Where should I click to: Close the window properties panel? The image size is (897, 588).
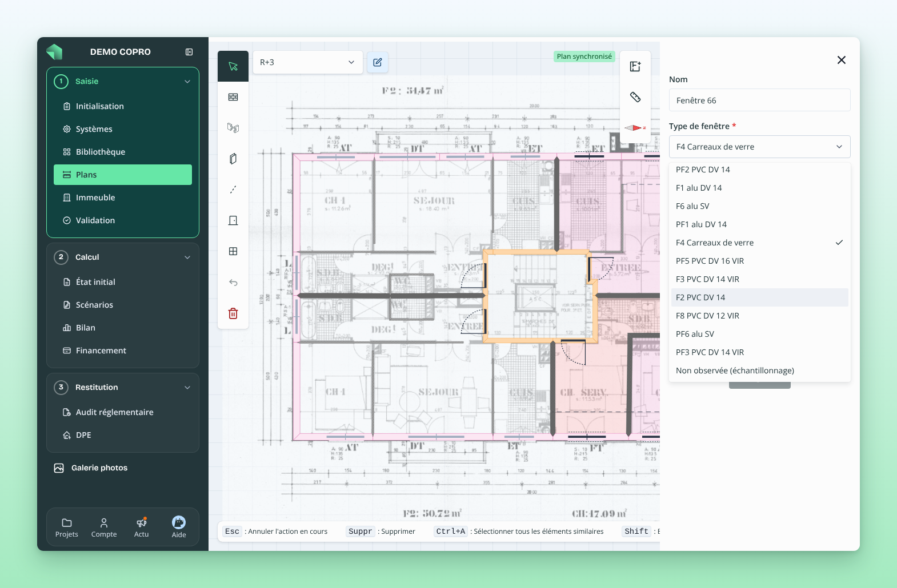point(842,60)
